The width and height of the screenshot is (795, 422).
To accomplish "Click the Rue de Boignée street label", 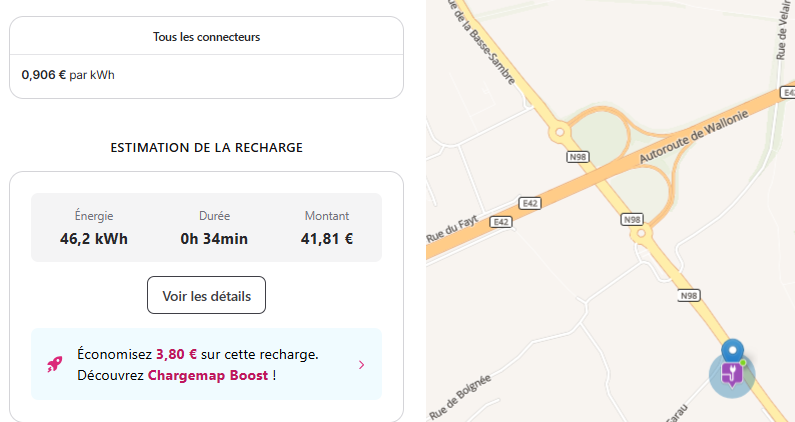I will (x=461, y=396).
